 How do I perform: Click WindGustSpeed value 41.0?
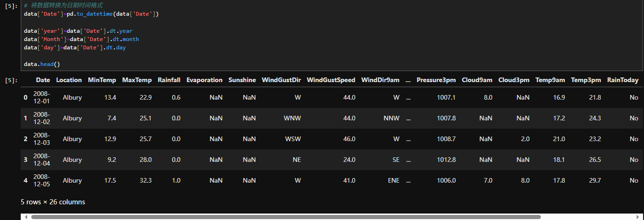[x=349, y=180]
